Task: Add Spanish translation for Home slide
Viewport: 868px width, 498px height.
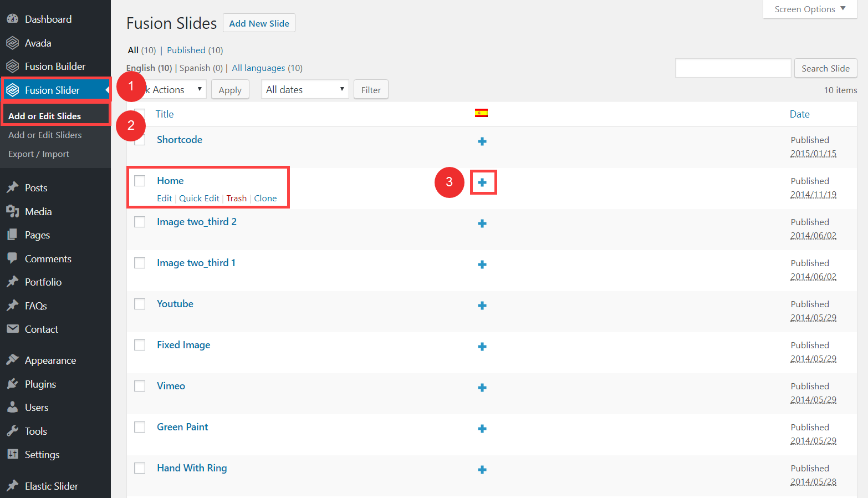Action: pos(482,182)
